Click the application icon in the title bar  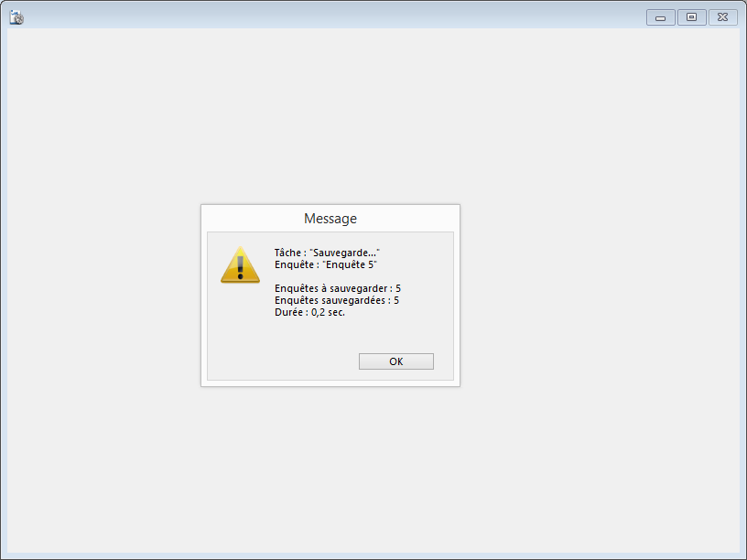point(16,17)
